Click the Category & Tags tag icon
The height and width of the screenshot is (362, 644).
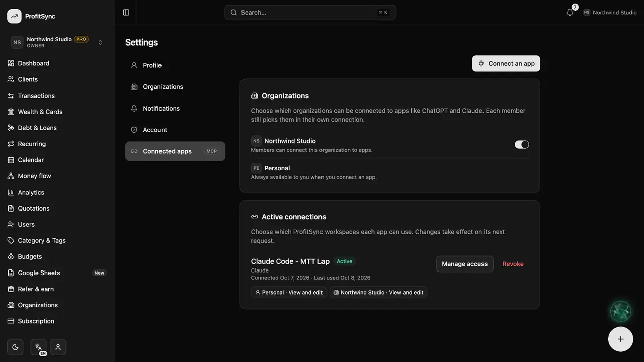click(x=11, y=240)
